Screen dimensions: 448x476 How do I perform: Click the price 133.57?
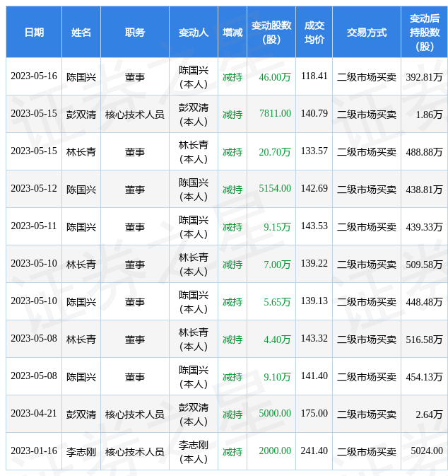(x=314, y=151)
